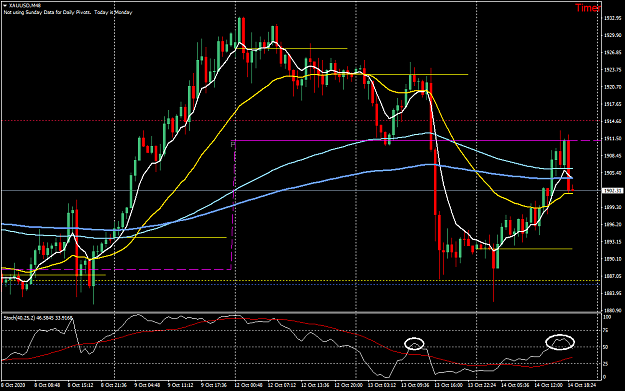Click the 8 Oct 21:36 time label
Screen dimensions: 625x391
(x=114, y=385)
